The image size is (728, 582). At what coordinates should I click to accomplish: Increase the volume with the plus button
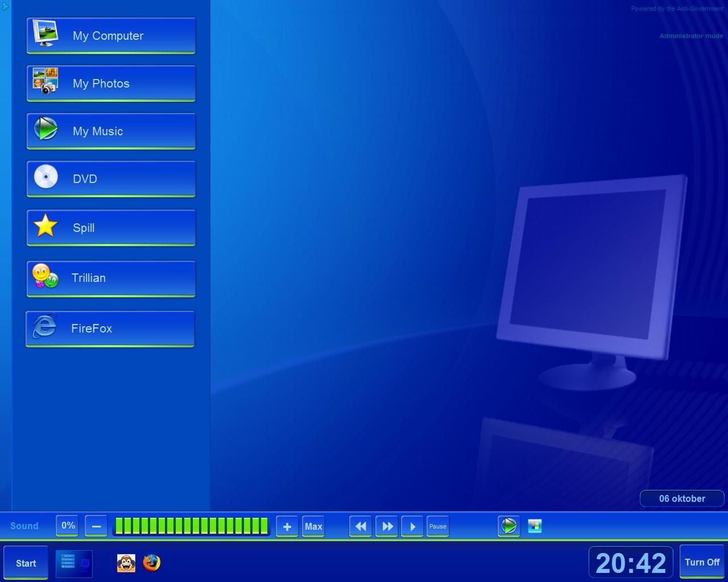(287, 526)
